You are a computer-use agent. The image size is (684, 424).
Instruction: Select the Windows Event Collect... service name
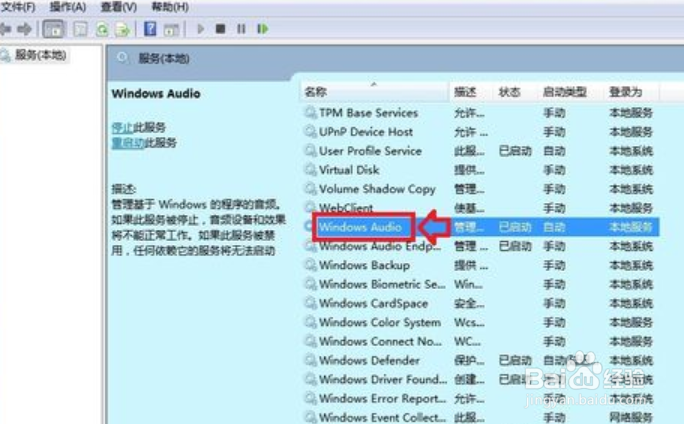[383, 417]
